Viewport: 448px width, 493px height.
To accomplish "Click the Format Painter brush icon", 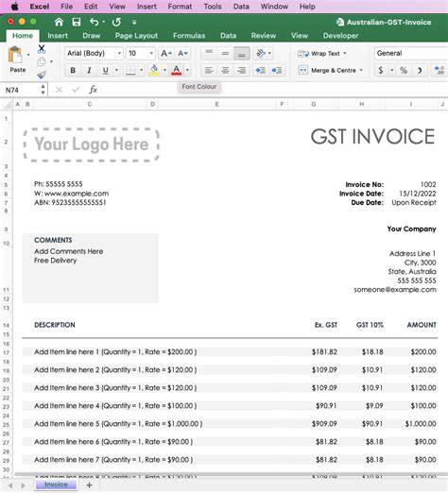I will (42, 75).
